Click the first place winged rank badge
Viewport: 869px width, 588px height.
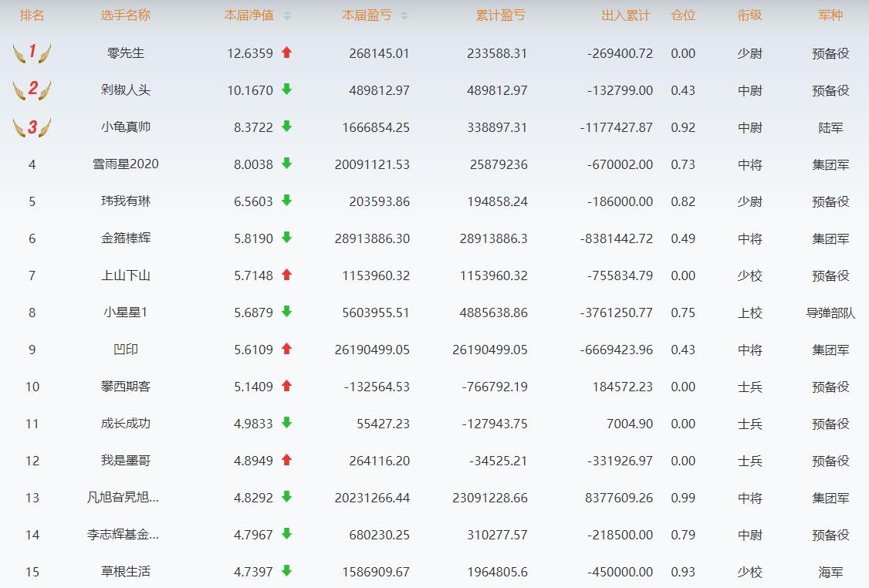(x=32, y=53)
